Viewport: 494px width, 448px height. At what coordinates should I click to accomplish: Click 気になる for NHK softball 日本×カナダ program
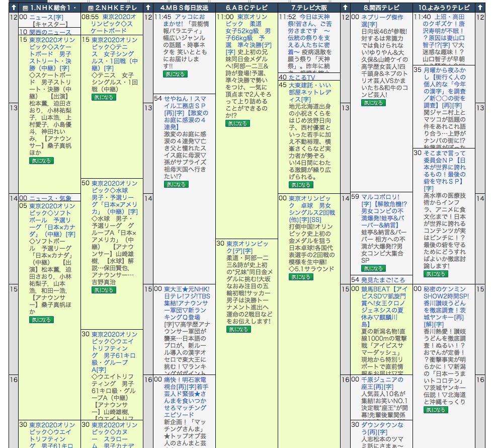41,320
